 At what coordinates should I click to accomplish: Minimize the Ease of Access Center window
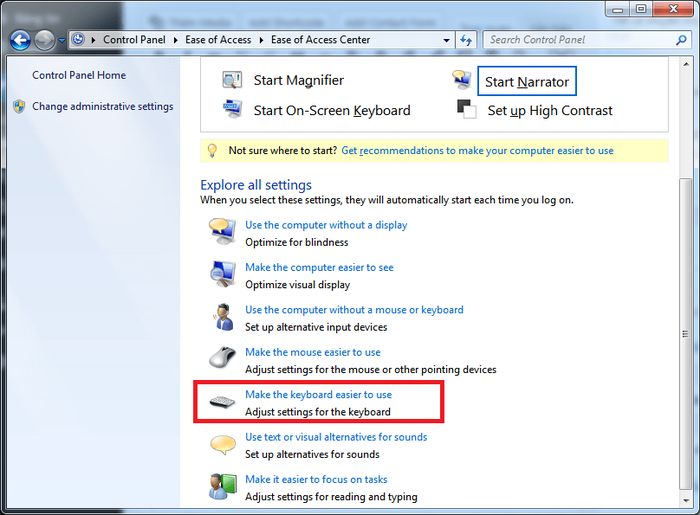pyautogui.click(x=617, y=9)
